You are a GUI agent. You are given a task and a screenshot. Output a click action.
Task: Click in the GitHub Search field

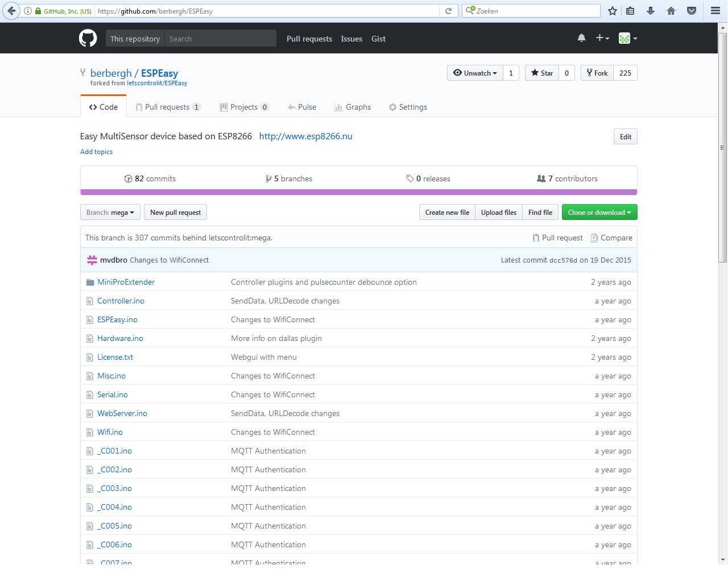pos(221,39)
